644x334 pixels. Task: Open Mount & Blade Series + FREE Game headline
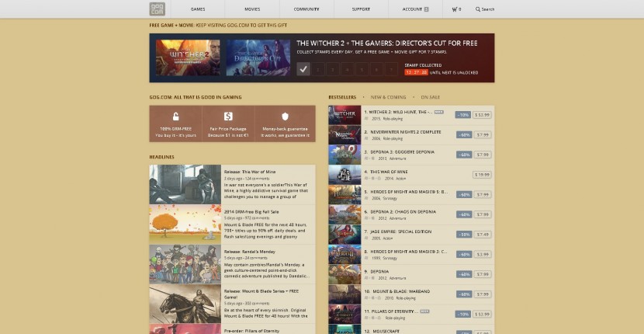(261, 294)
